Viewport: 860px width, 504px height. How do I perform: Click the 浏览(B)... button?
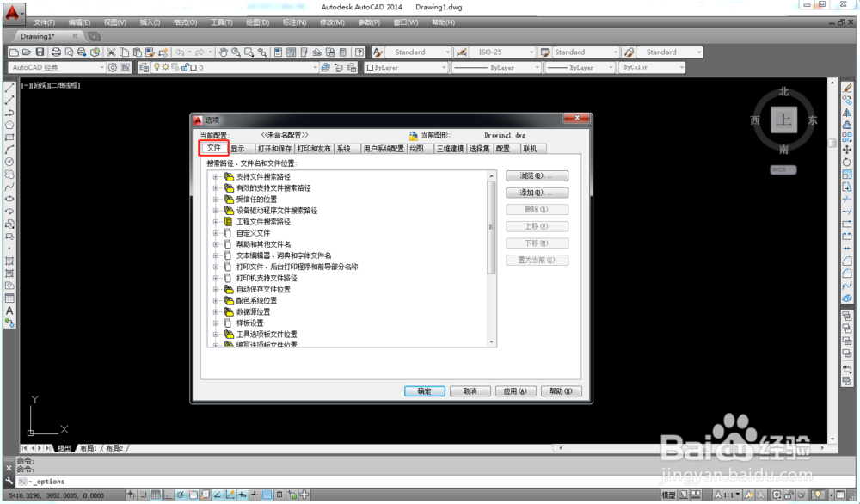pos(537,176)
